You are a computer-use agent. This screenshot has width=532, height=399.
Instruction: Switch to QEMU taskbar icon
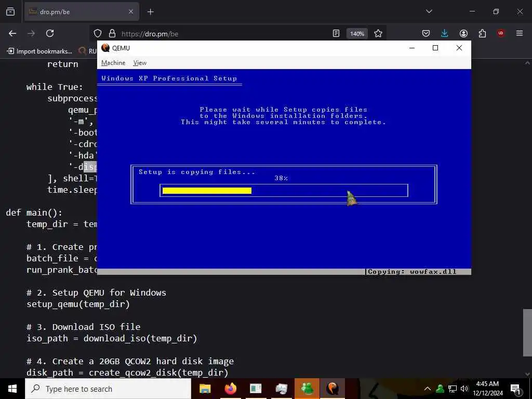pos(332,389)
